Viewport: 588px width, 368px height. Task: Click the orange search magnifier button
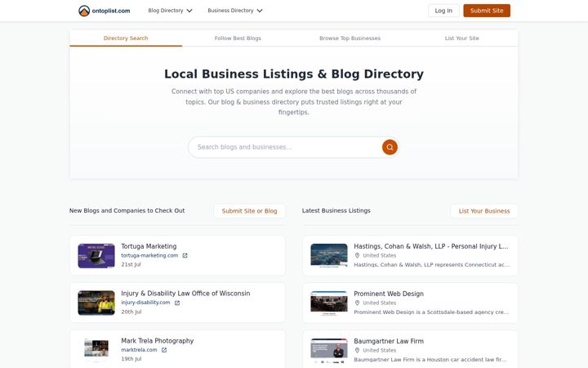[390, 147]
